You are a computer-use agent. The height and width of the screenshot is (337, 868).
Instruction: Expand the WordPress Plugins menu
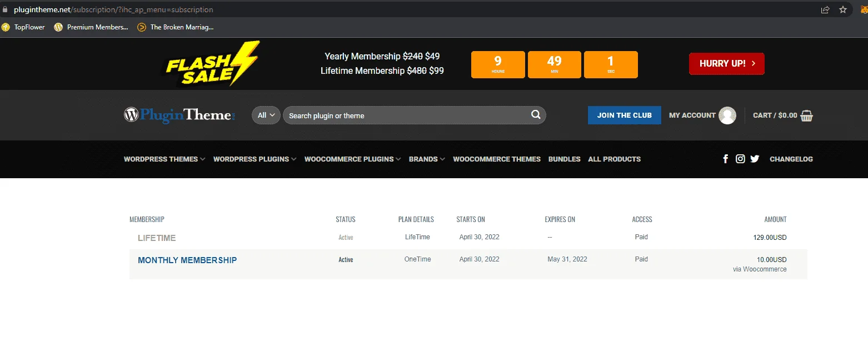[x=255, y=159]
